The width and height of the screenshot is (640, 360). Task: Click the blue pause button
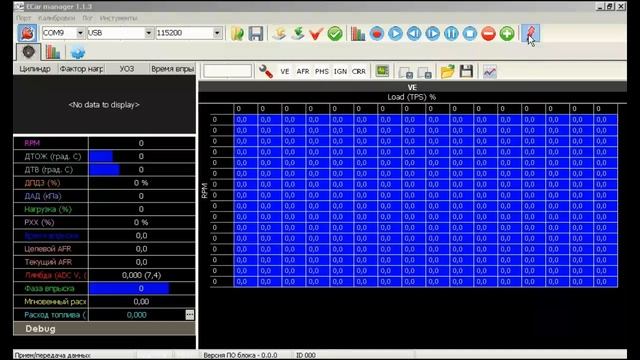point(451,33)
